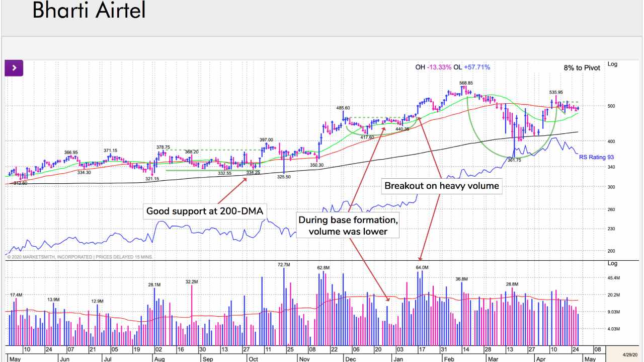Click the 535.95 price label
Screen dimensions: 644x362
coord(556,92)
